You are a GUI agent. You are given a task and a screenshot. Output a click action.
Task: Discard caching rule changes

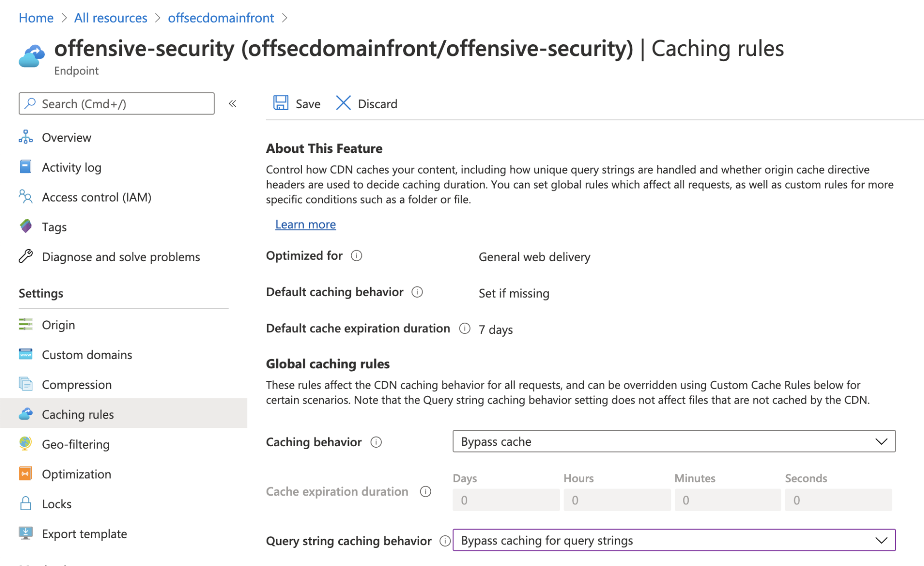[367, 103]
